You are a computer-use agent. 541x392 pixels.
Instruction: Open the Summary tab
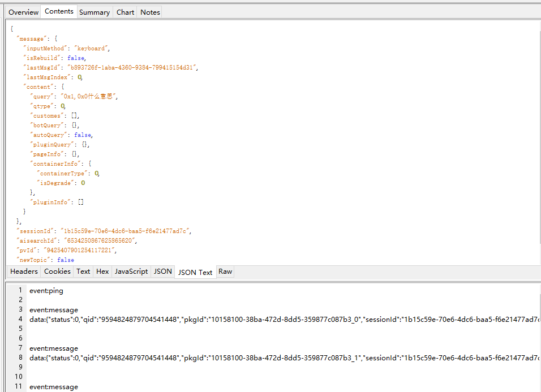click(x=95, y=12)
